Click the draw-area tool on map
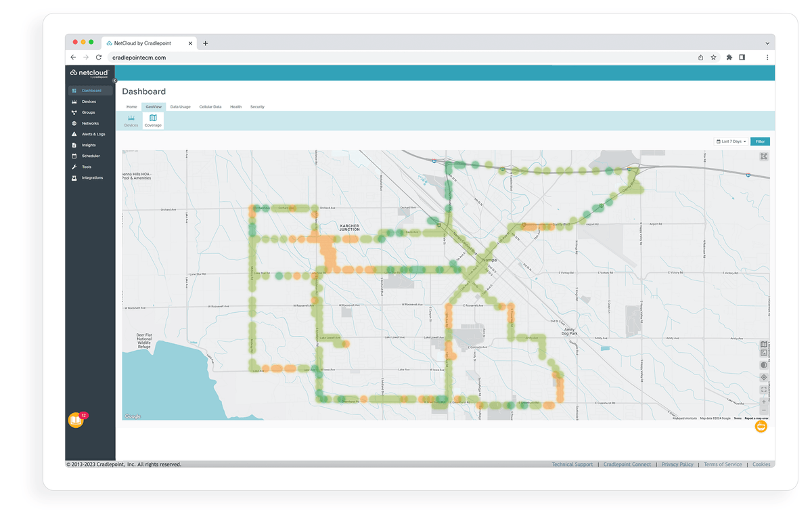The height and width of the screenshot is (520, 812). 764,156
